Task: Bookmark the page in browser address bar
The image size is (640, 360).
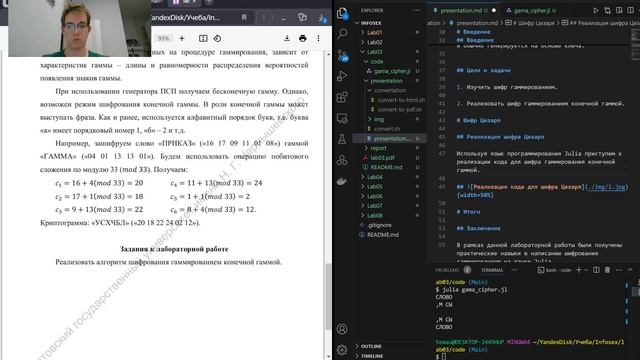Action: coord(244,17)
